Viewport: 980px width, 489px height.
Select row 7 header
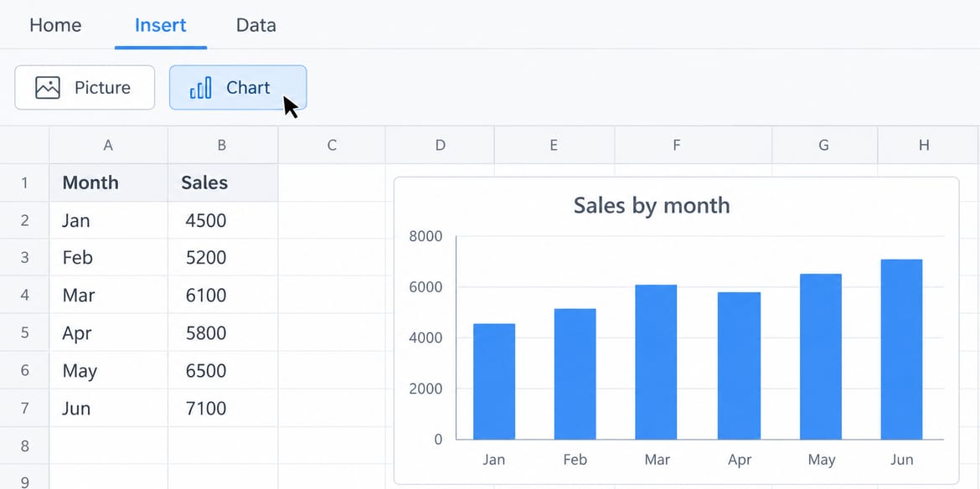click(x=24, y=408)
